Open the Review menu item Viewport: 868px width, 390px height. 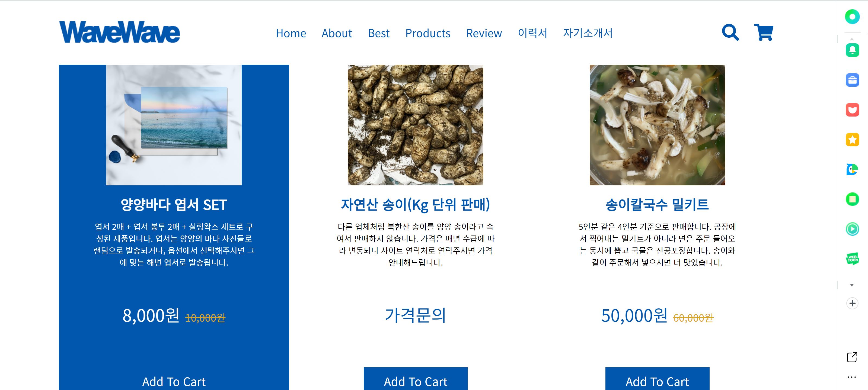point(484,33)
